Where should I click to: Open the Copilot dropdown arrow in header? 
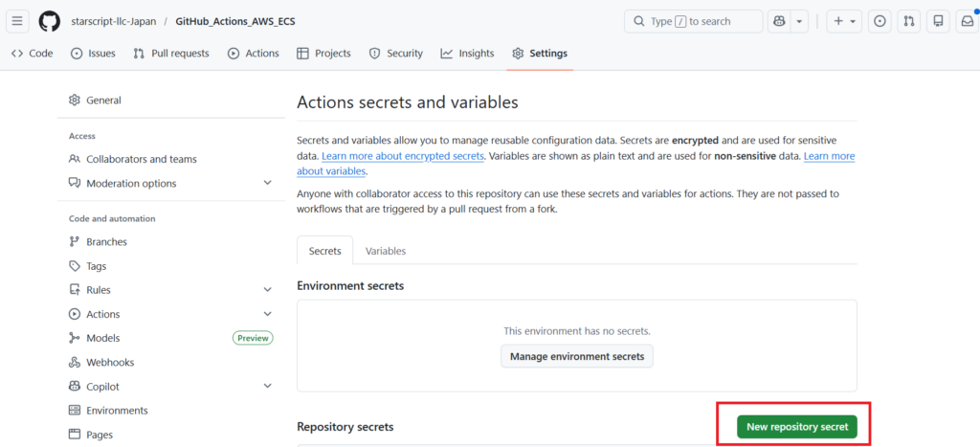point(800,21)
